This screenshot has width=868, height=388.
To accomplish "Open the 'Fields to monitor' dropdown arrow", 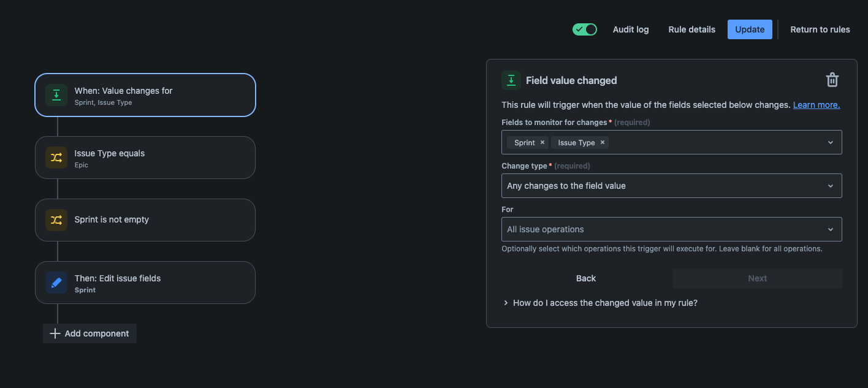I will 831,142.
